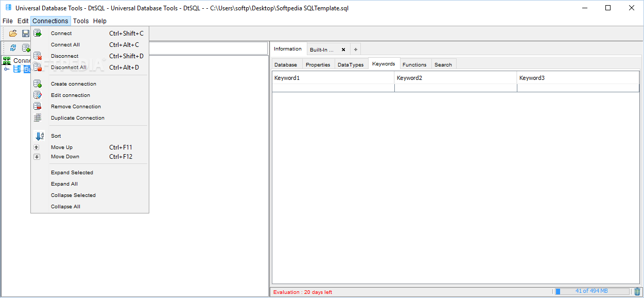
Task: Select the Connections root node in tree
Action: click(x=16, y=61)
